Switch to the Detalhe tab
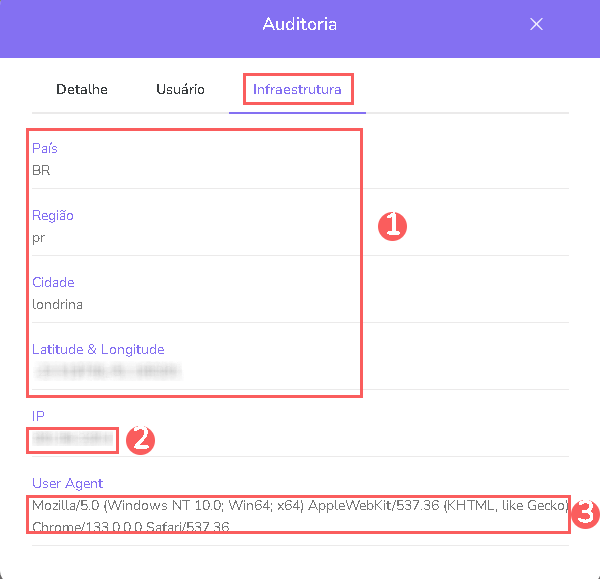This screenshot has width=600, height=579. click(82, 89)
